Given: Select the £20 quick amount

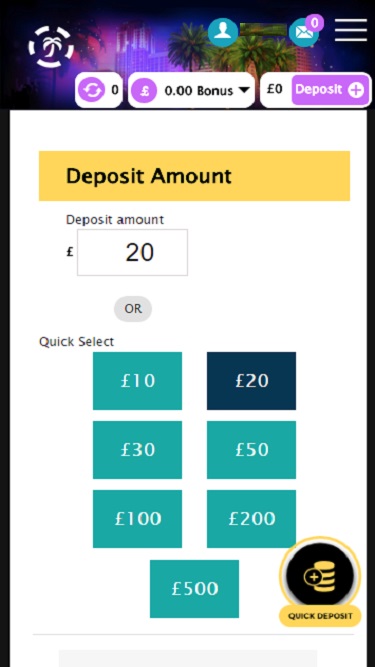Looking at the screenshot, I should coord(251,381).
